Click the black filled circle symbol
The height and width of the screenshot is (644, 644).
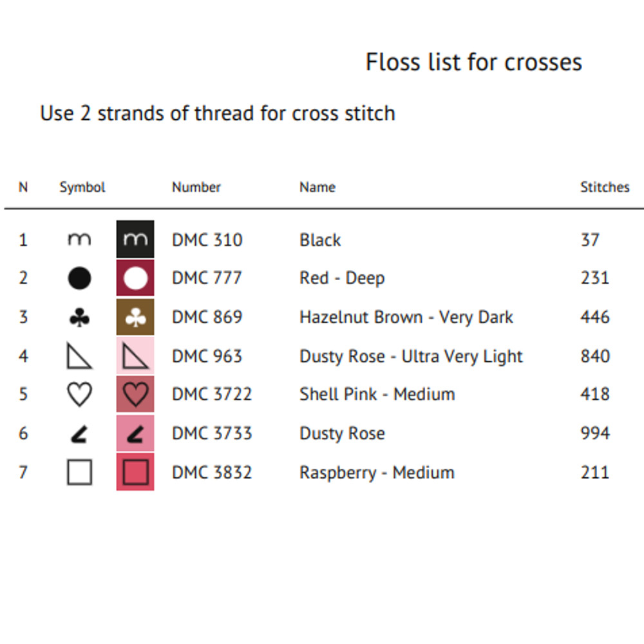[79, 278]
